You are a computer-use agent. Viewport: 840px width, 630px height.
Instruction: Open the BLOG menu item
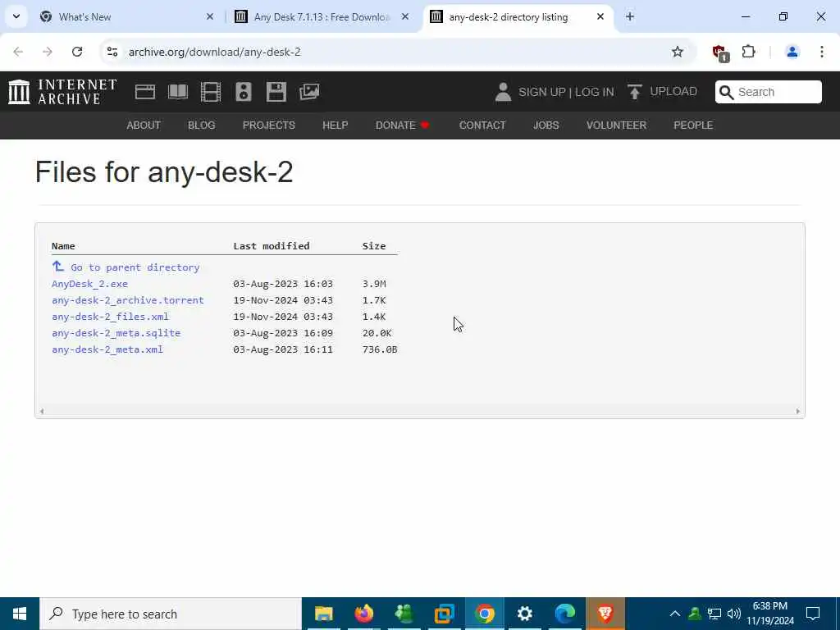coord(202,126)
